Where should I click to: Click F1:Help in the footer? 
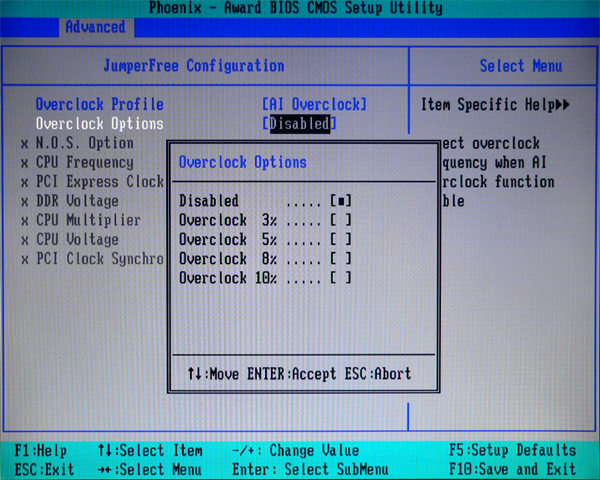click(x=41, y=451)
